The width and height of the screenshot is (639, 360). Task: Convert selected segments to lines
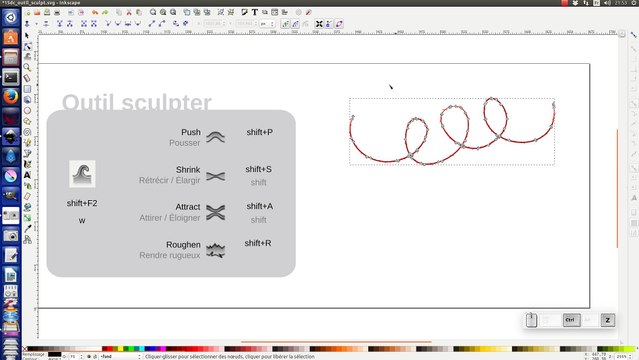(152, 24)
